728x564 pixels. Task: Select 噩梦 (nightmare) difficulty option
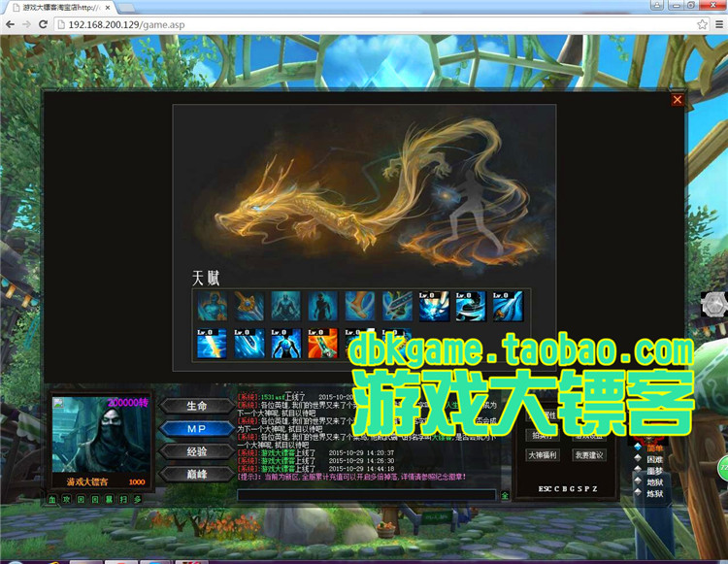[x=649, y=471]
